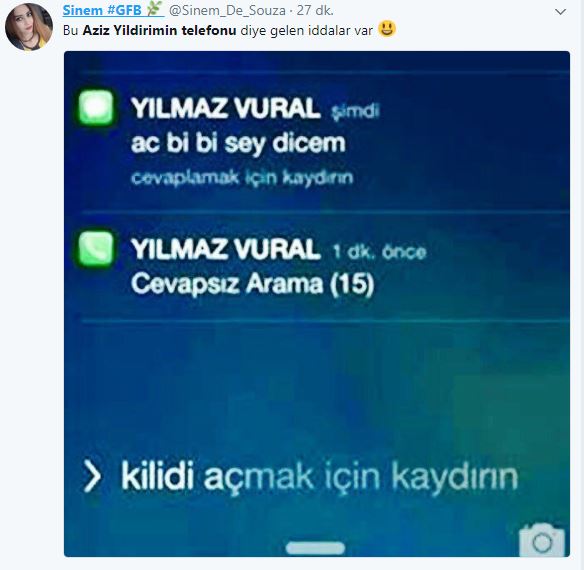This screenshot has width=584, height=570.
Task: Click the green Phone app icon
Action: [96, 248]
